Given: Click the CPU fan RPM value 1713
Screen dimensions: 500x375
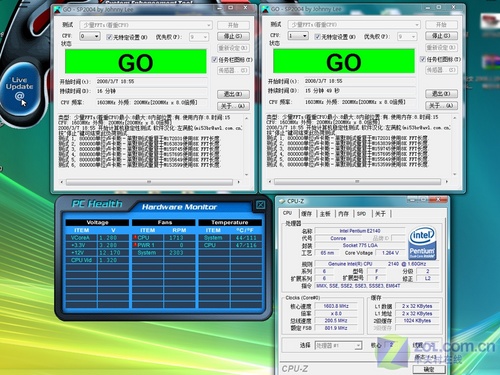Looking at the screenshot, I should tap(176, 238).
